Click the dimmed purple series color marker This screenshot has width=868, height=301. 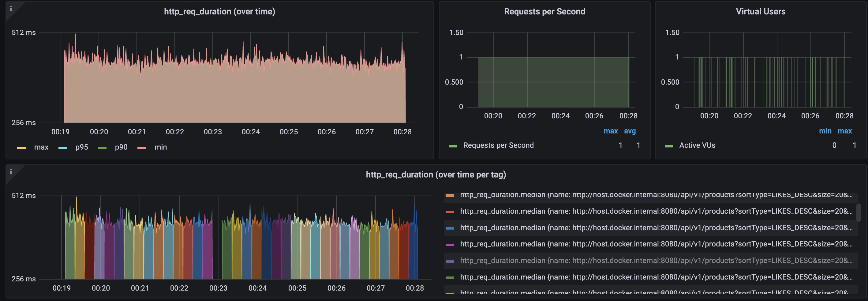450,261
